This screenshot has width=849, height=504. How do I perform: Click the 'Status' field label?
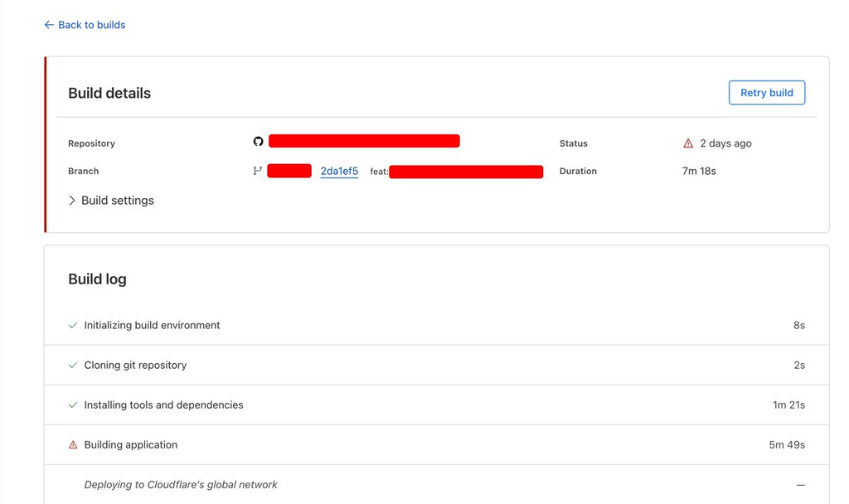click(x=574, y=143)
